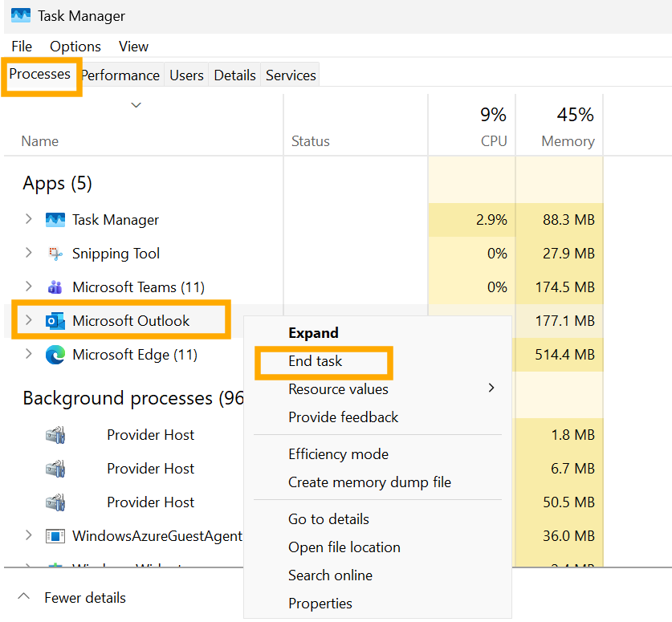Viewport: 672px width, 622px height.
Task: Collapse view with the Fewer details chevron
Action: [x=24, y=596]
